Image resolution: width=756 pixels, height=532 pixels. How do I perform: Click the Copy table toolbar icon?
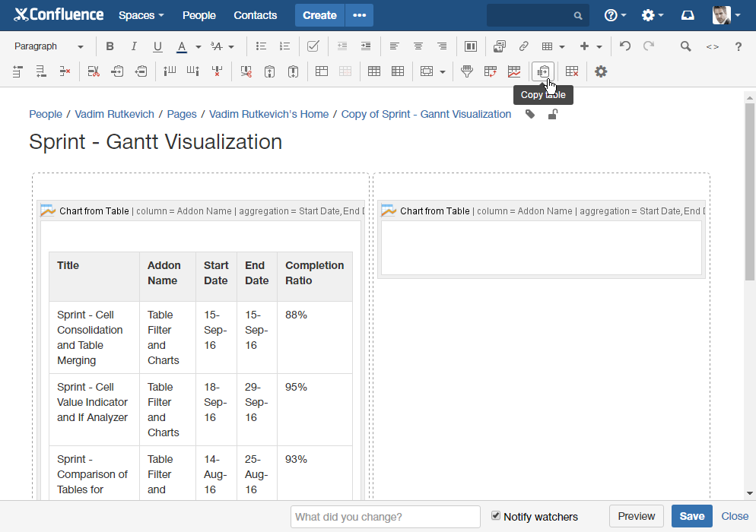click(x=542, y=71)
